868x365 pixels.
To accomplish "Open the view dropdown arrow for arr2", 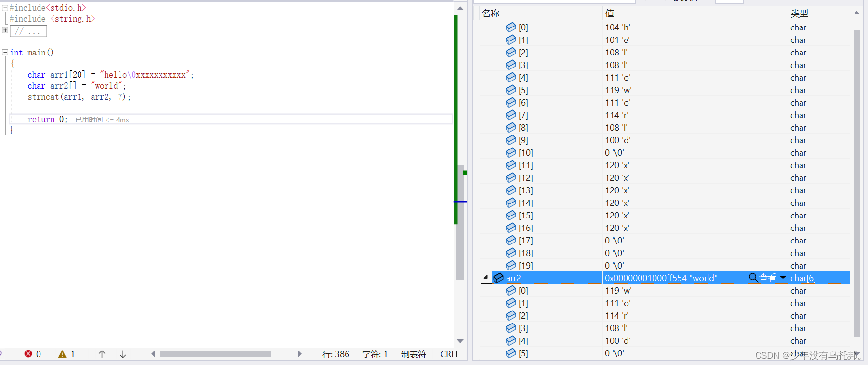I will pyautogui.click(x=783, y=278).
